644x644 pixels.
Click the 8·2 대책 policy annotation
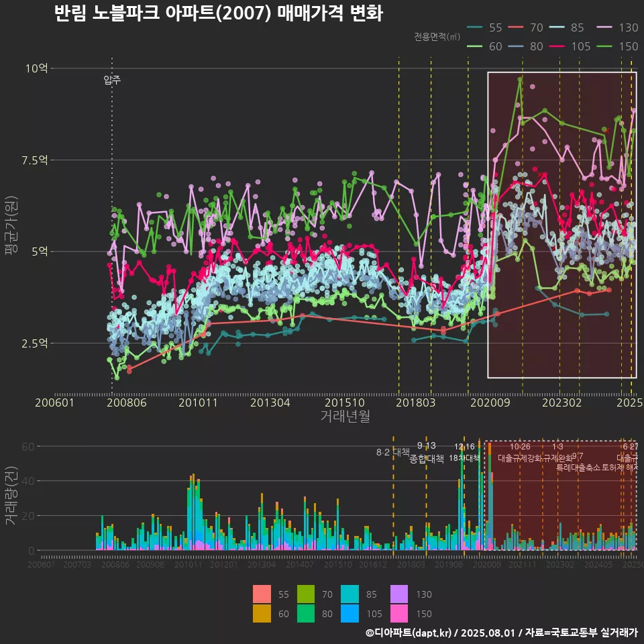[x=393, y=452]
